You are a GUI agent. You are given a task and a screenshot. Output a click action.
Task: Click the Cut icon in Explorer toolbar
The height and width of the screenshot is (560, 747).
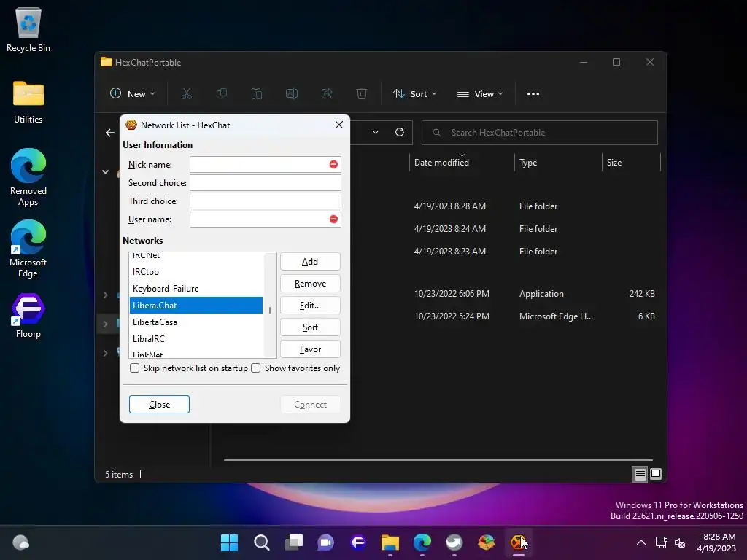[x=187, y=94]
